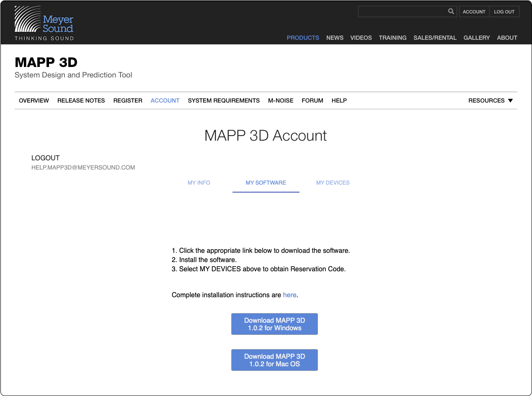Viewport: 532px width, 396px height.
Task: Switch to the OVERVIEW page tab
Action: 34,100
